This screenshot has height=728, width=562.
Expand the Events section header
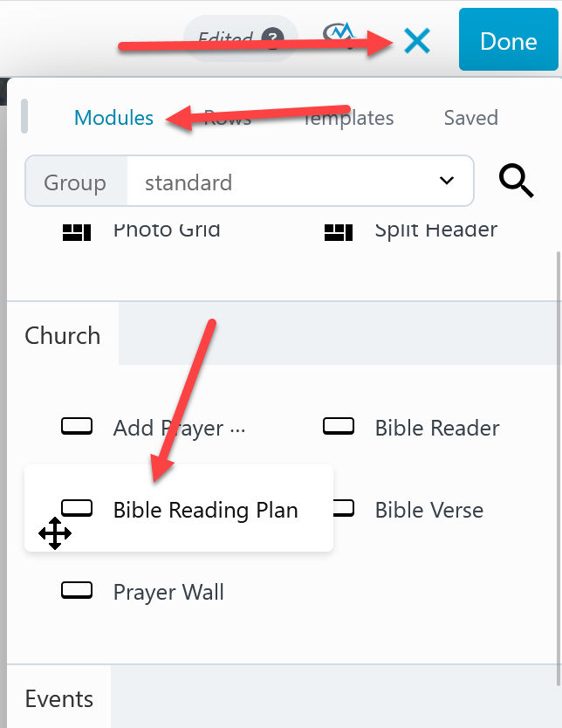[59, 698]
